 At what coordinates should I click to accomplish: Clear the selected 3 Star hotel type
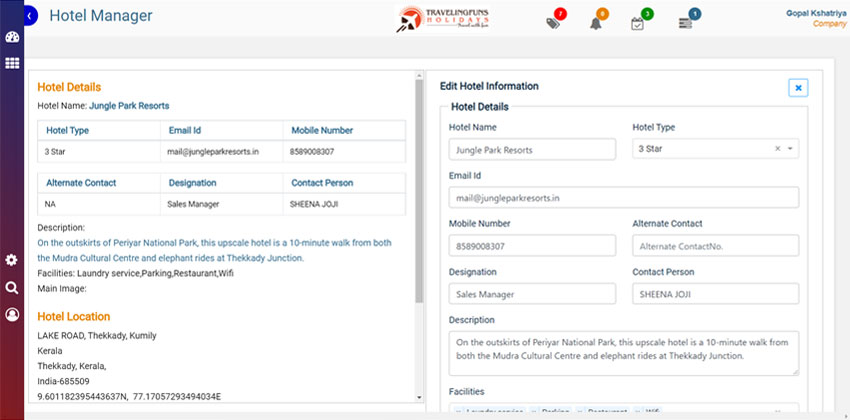point(777,149)
